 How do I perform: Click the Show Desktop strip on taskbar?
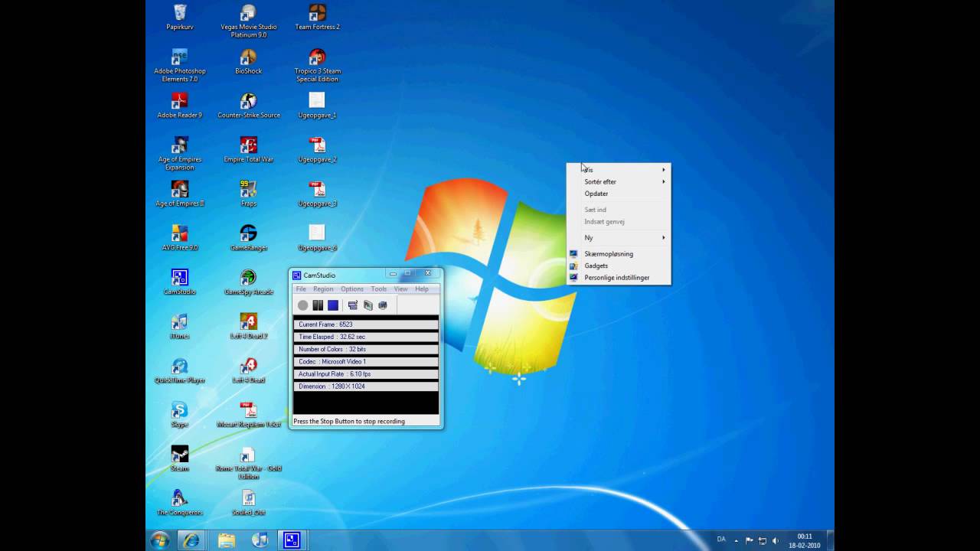(x=830, y=540)
